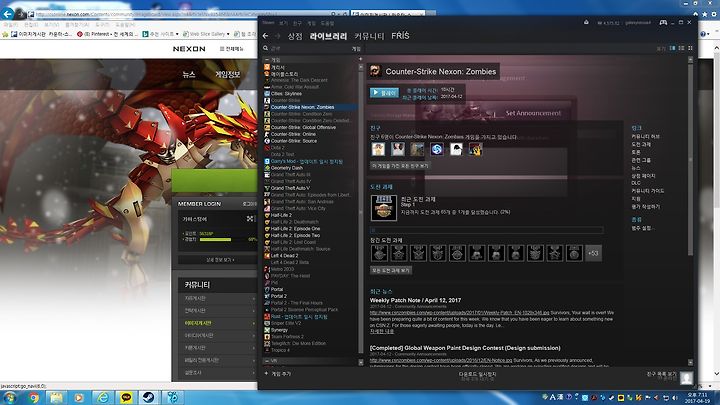Select Grand Theft Auto V in library
The image size is (720, 405).
(x=290, y=188)
